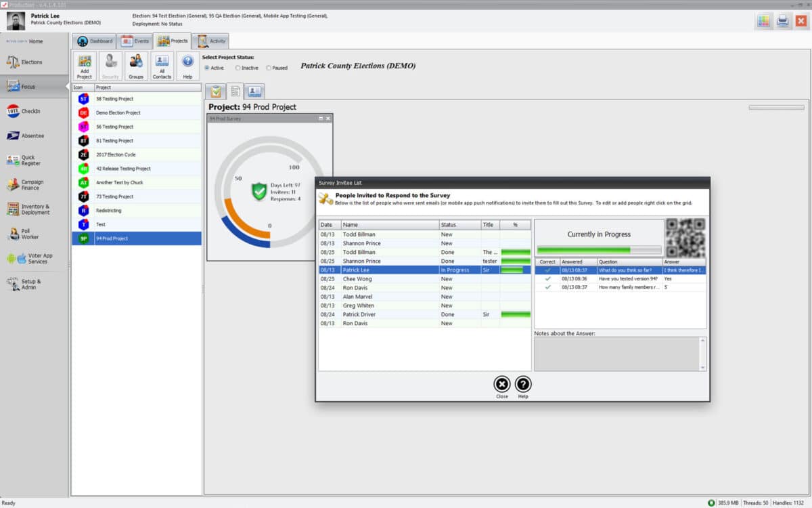Click the contacts card tab icon
Screen dimensions: 812x508
pyautogui.click(x=254, y=90)
